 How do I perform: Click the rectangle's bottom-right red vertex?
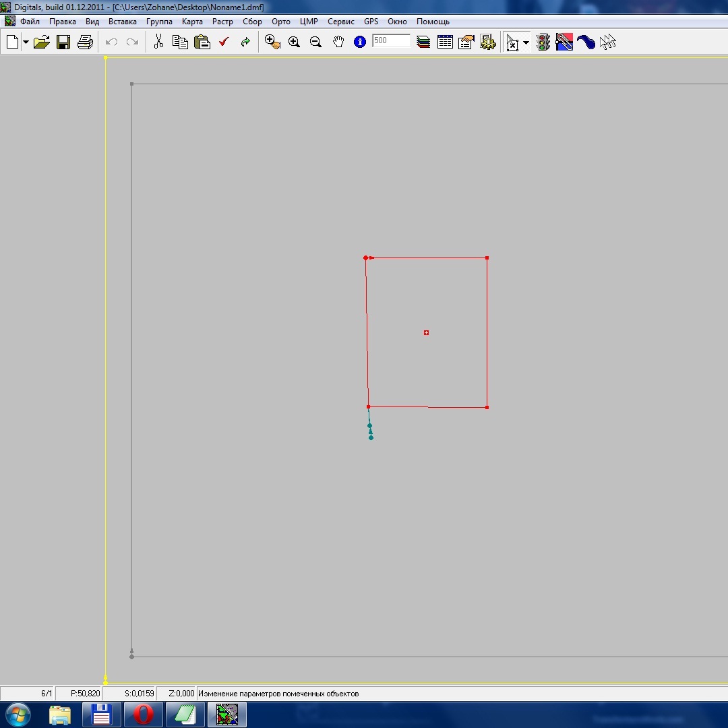click(x=487, y=407)
